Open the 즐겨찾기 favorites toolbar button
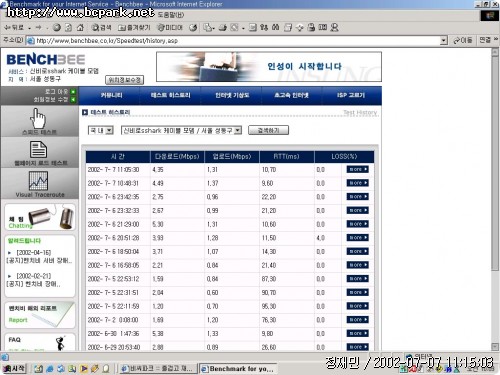This screenshot has width=500, height=375. [134, 28]
